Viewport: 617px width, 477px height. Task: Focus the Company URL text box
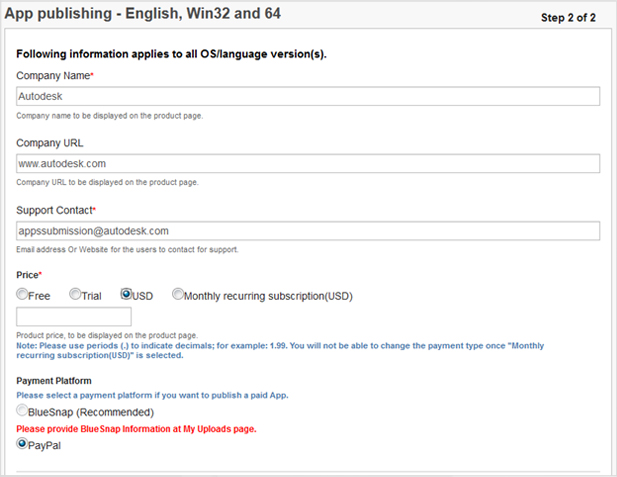308,163
